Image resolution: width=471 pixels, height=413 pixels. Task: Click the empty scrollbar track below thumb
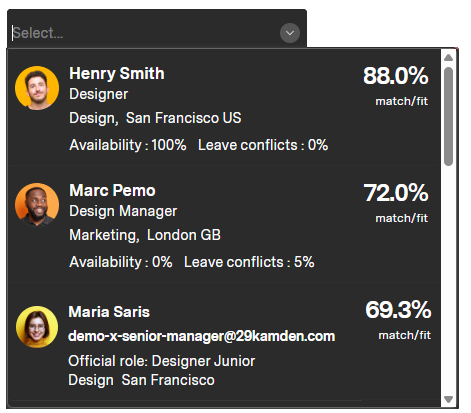(x=448, y=279)
